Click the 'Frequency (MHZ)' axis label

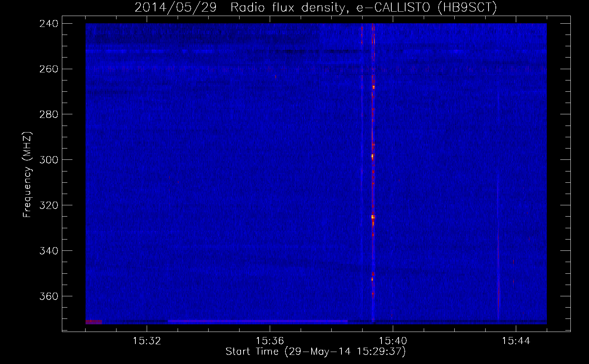[x=27, y=175]
